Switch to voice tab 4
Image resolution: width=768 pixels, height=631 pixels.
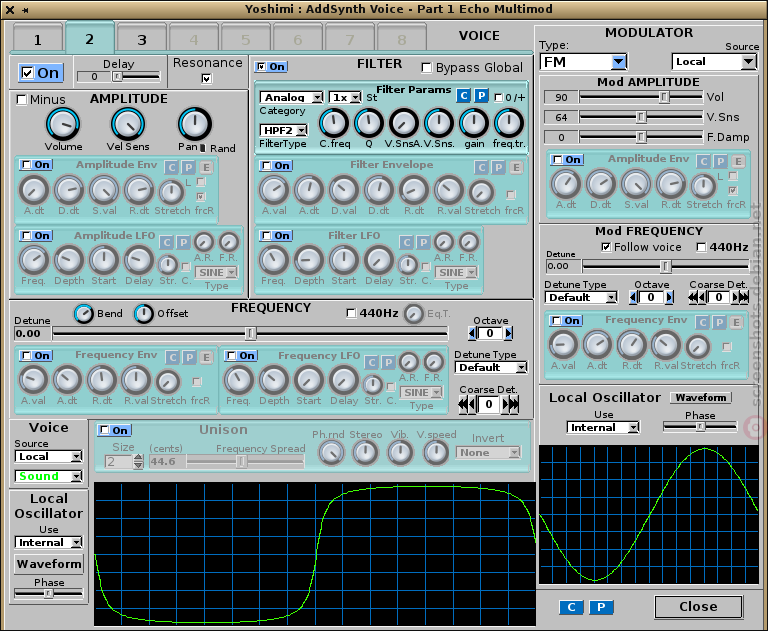[193, 38]
